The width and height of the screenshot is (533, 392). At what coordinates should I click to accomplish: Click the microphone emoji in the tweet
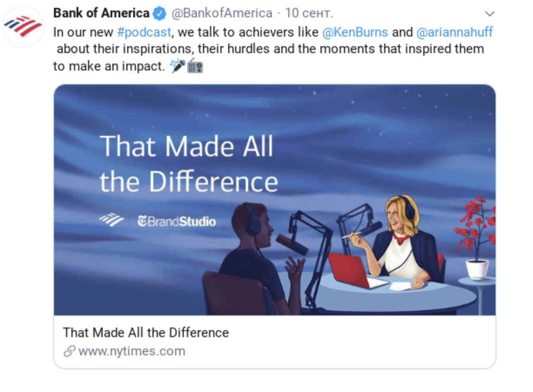pyautogui.click(x=178, y=66)
